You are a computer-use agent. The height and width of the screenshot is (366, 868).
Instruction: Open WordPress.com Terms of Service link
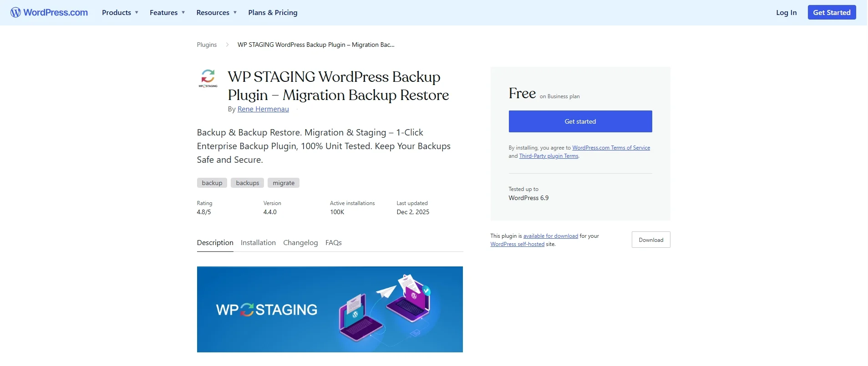point(611,148)
